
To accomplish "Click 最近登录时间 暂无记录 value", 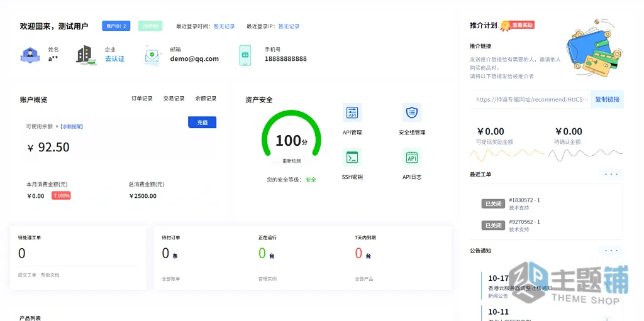I will (x=225, y=26).
